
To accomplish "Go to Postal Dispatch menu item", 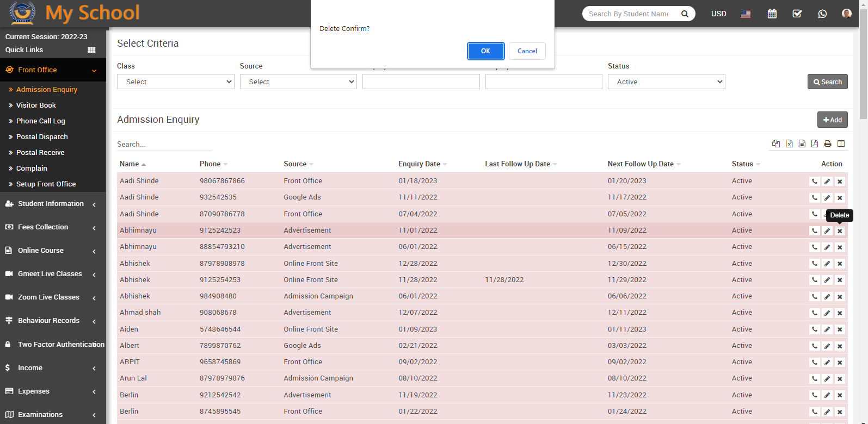I will click(x=42, y=137).
